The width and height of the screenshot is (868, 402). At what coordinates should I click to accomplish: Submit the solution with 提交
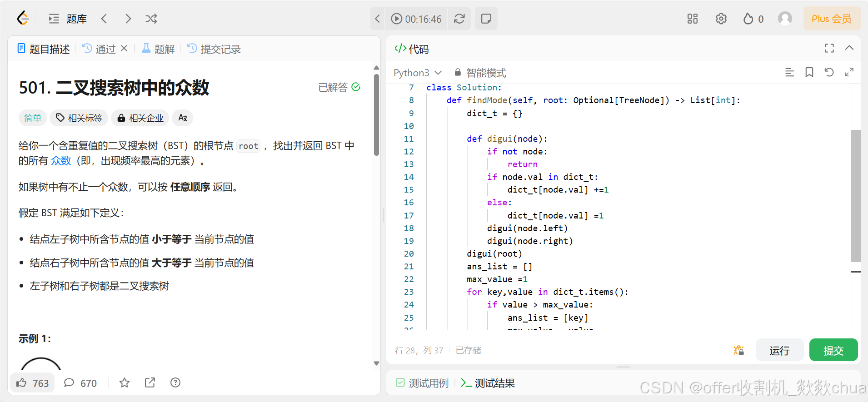[833, 350]
